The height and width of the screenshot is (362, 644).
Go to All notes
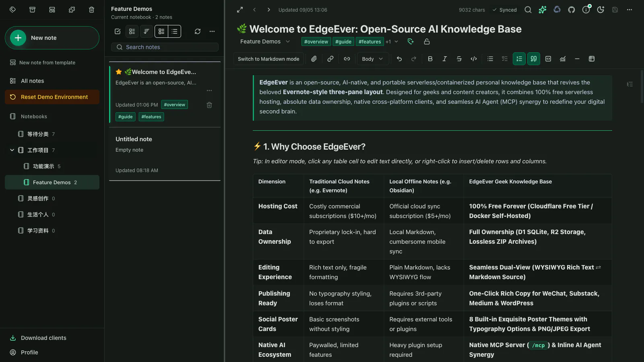[x=52, y=81]
